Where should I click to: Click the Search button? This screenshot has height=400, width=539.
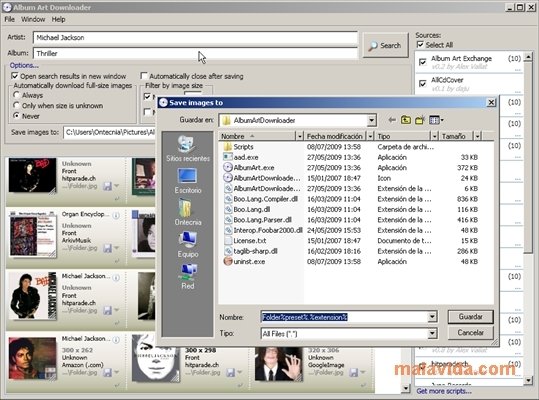click(x=385, y=45)
